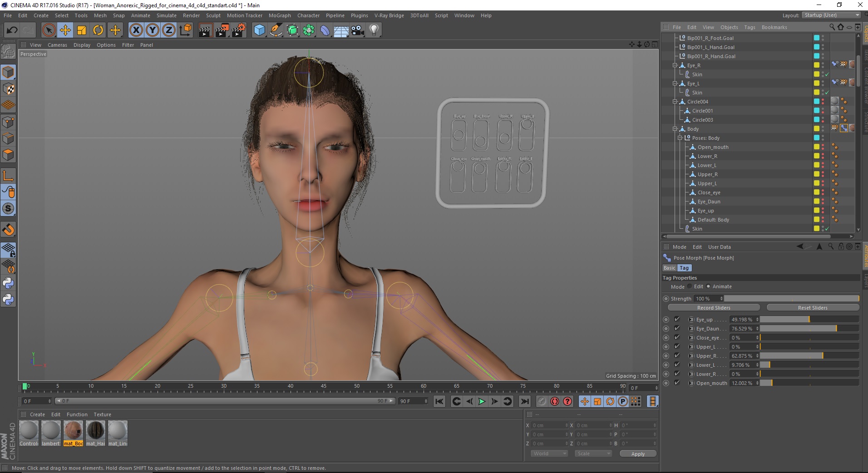Open Layout Startup dropdown
This screenshot has width=868, height=473.
tap(831, 15)
